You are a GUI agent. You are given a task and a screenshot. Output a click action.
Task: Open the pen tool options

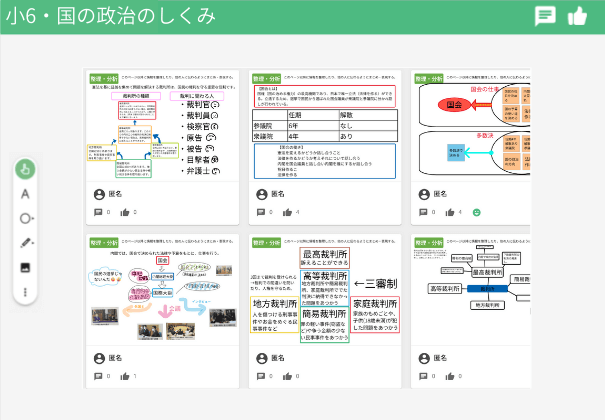tap(25, 243)
